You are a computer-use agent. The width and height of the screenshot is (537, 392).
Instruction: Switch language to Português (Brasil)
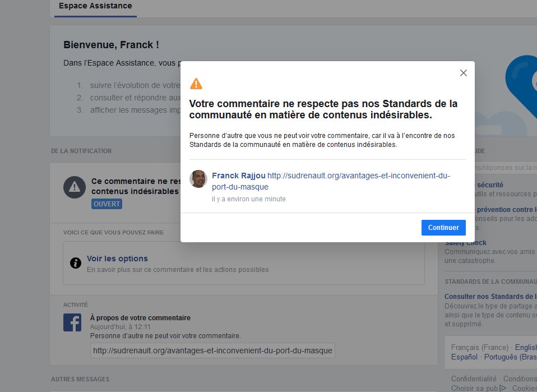click(509, 357)
